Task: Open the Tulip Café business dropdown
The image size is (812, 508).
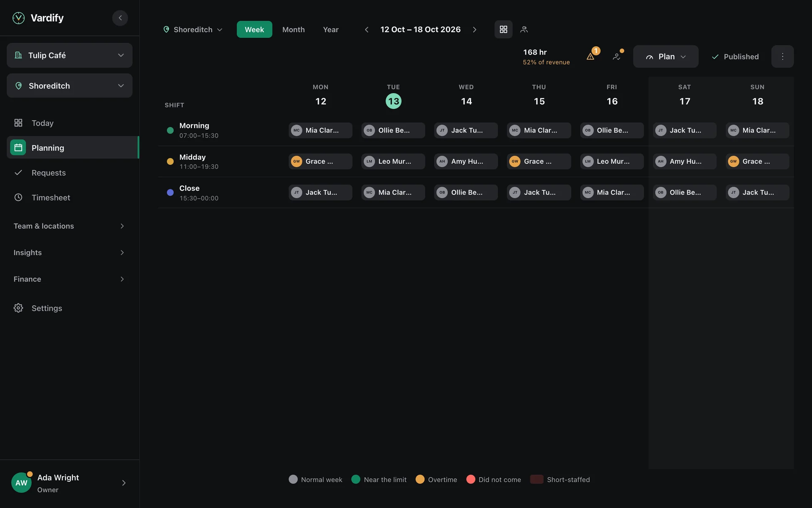Action: pos(69,55)
